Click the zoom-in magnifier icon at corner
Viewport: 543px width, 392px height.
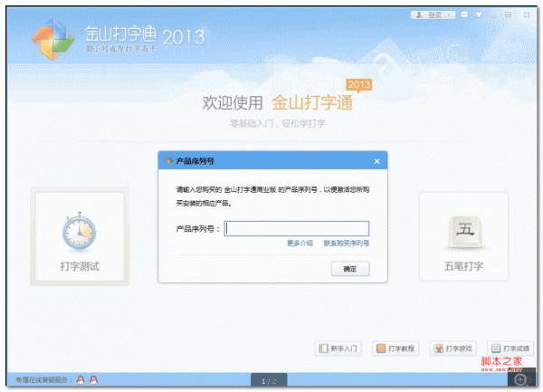[520, 380]
